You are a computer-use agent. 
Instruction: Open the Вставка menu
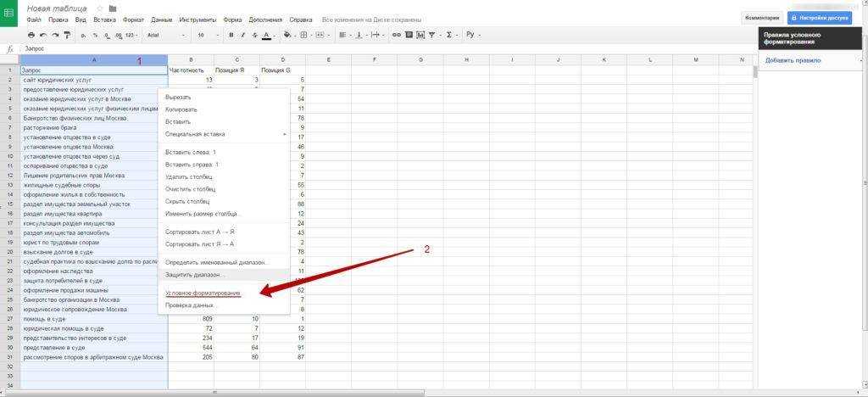click(104, 20)
